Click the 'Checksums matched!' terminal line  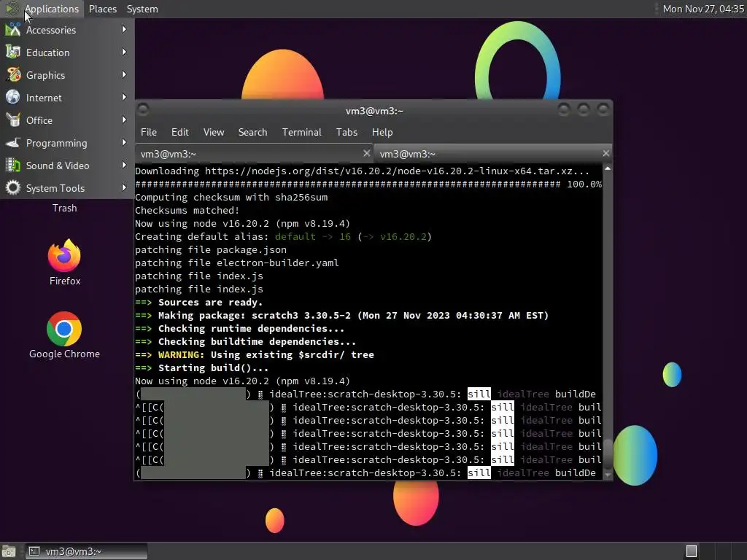coord(187,211)
